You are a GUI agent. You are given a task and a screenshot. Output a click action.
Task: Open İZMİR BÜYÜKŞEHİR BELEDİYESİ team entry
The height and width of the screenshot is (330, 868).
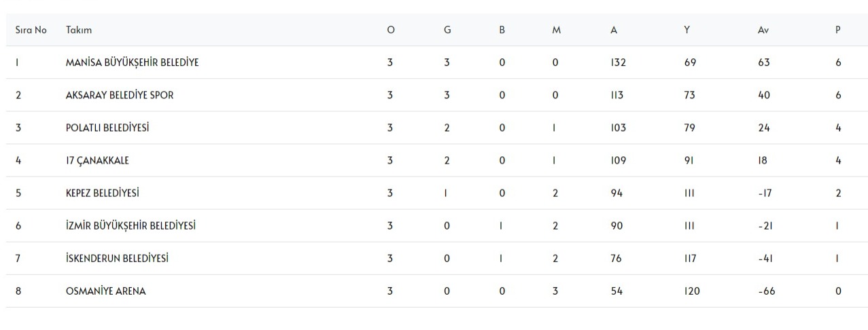(x=131, y=226)
